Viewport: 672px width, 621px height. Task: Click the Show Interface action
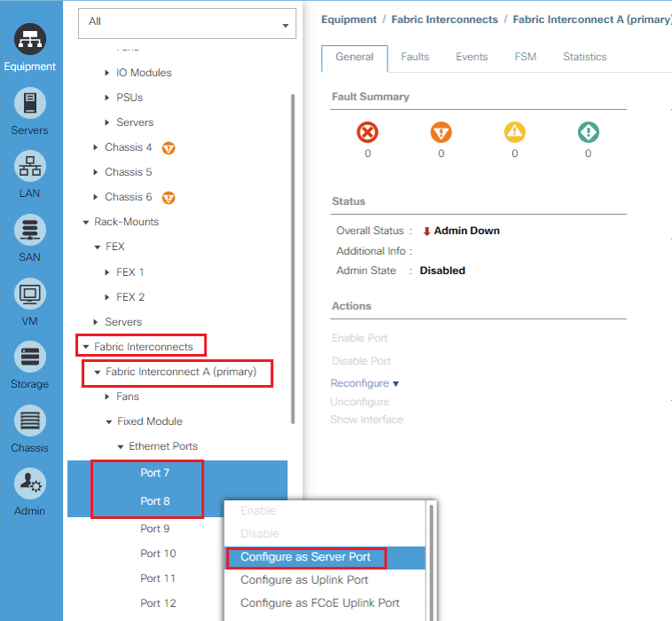click(x=367, y=420)
